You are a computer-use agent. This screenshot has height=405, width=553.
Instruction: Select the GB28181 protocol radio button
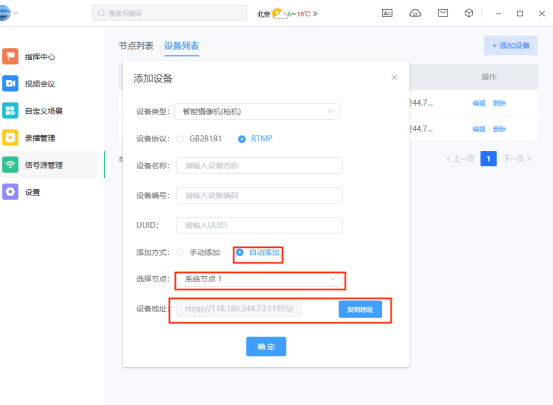coord(180,139)
